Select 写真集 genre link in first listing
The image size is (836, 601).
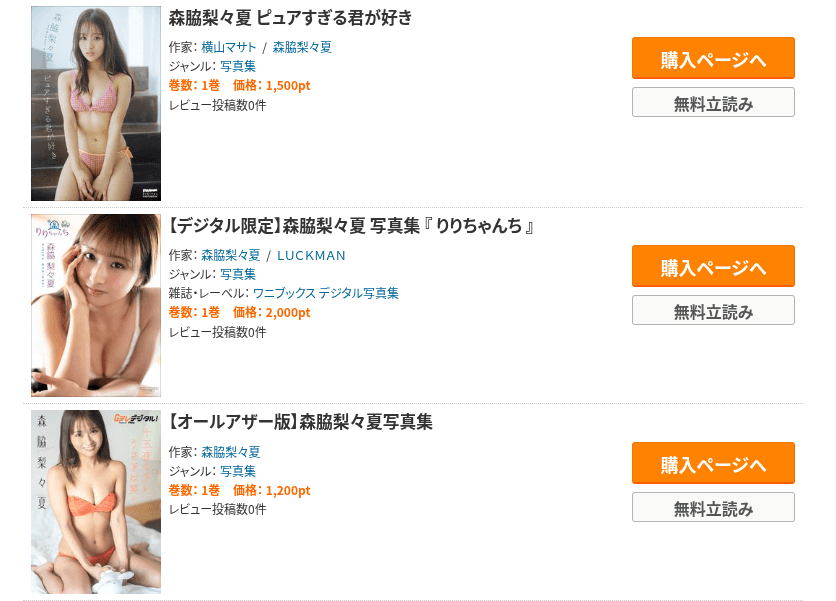click(238, 67)
